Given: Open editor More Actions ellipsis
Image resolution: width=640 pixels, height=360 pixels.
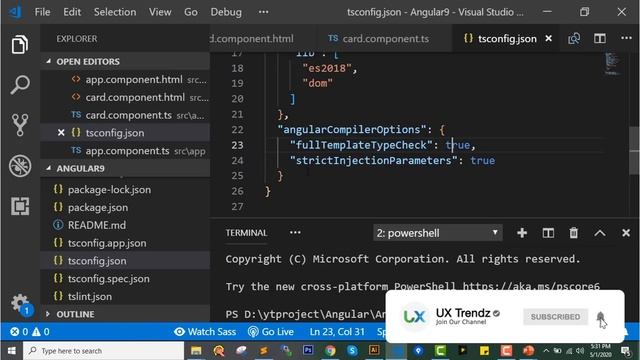Looking at the screenshot, I should [626, 38].
